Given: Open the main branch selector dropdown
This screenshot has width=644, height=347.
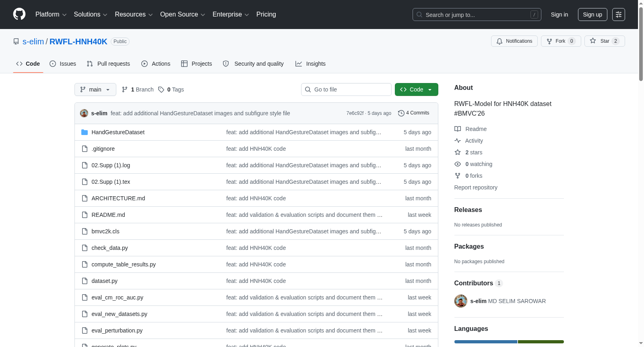Looking at the screenshot, I should (x=95, y=89).
